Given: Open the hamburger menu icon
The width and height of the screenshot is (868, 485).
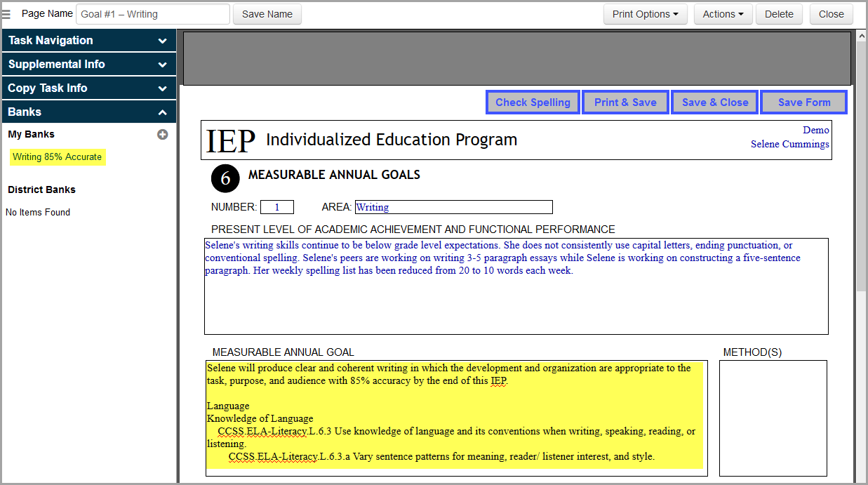Looking at the screenshot, I should tap(6, 14).
